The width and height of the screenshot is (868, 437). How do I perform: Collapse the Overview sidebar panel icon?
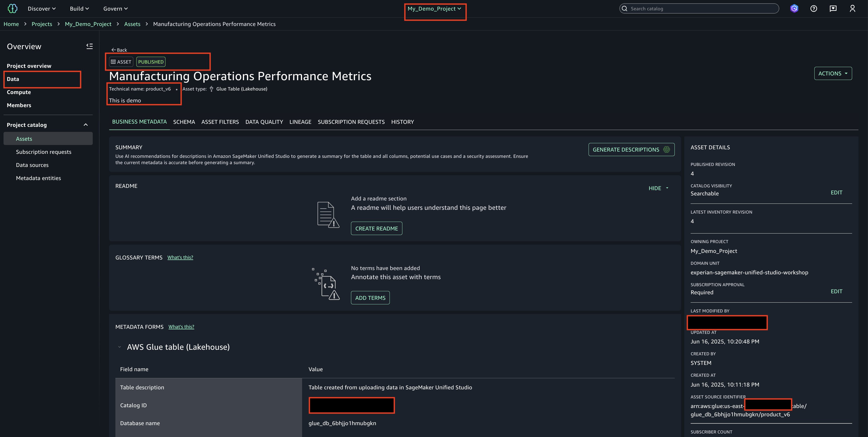[89, 47]
